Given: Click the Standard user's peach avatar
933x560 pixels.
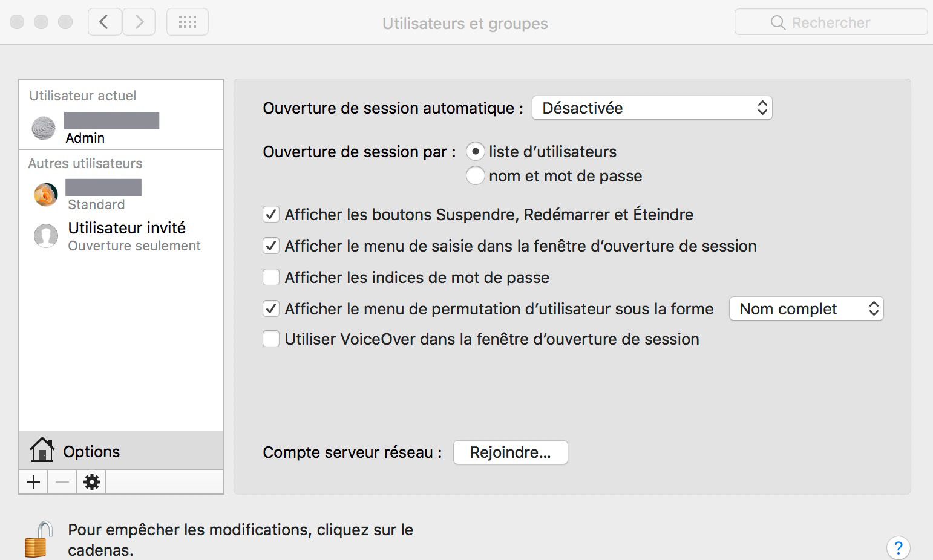Looking at the screenshot, I should click(45, 194).
